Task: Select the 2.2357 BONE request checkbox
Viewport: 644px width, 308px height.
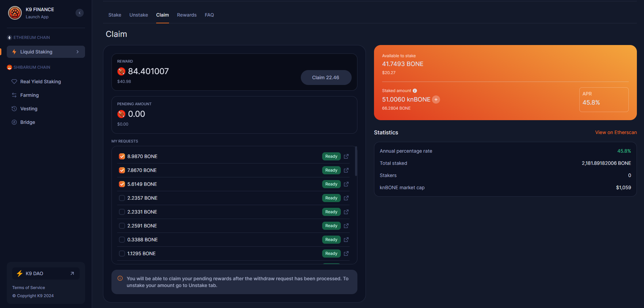Action: (122, 198)
